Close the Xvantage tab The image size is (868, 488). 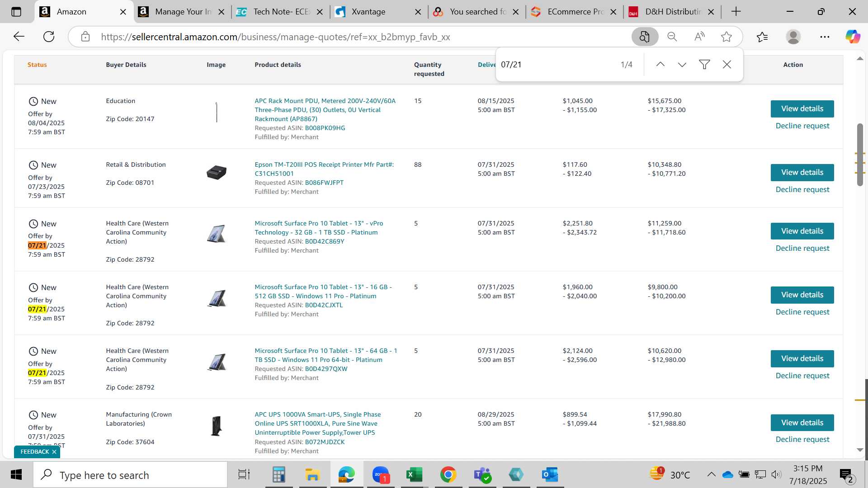418,12
